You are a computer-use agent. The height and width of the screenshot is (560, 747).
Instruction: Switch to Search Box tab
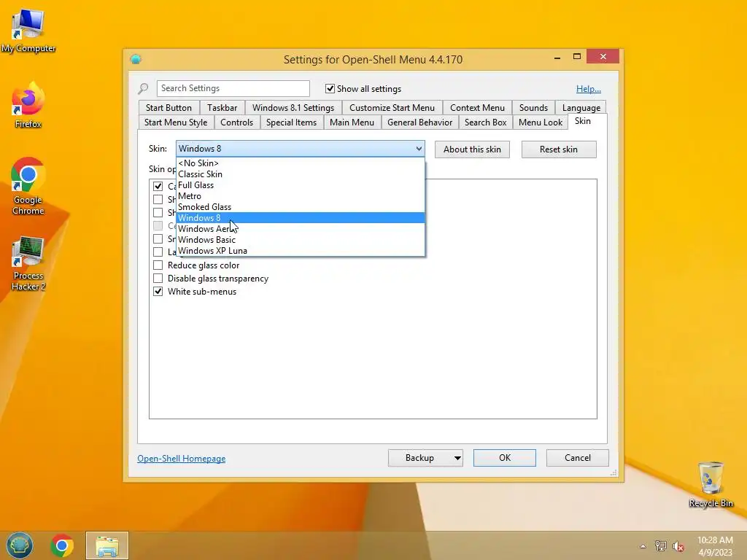click(x=485, y=122)
